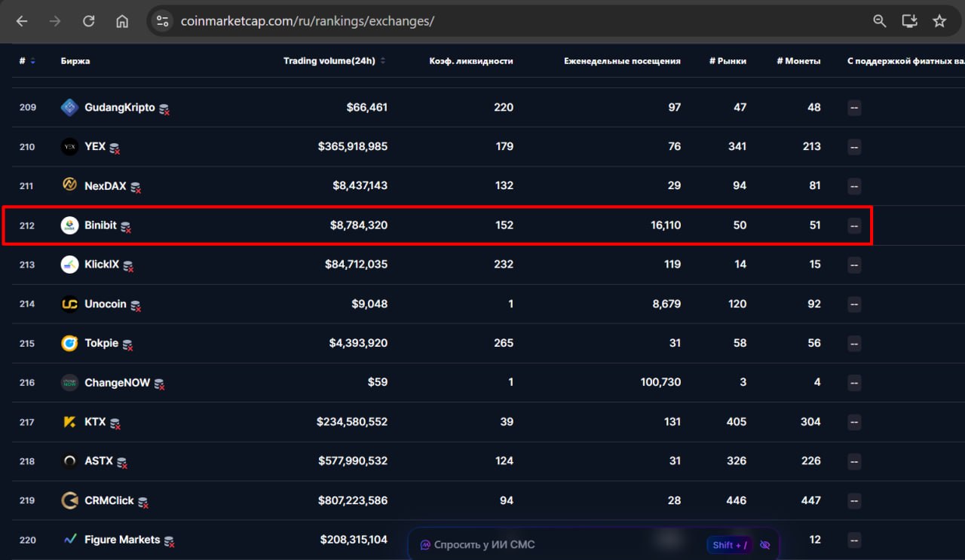Click the Спросить у ИИ CMC field
The height and width of the screenshot is (560, 965).
tap(485, 545)
